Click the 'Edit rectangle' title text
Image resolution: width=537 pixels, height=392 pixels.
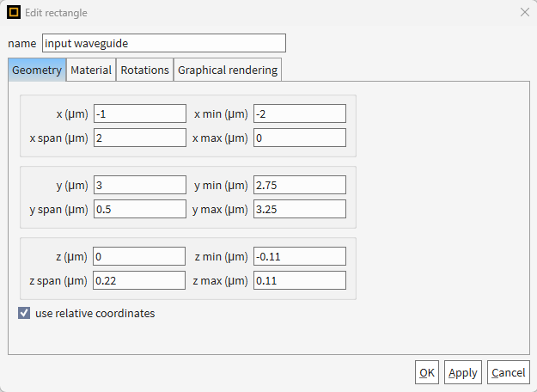coord(56,13)
